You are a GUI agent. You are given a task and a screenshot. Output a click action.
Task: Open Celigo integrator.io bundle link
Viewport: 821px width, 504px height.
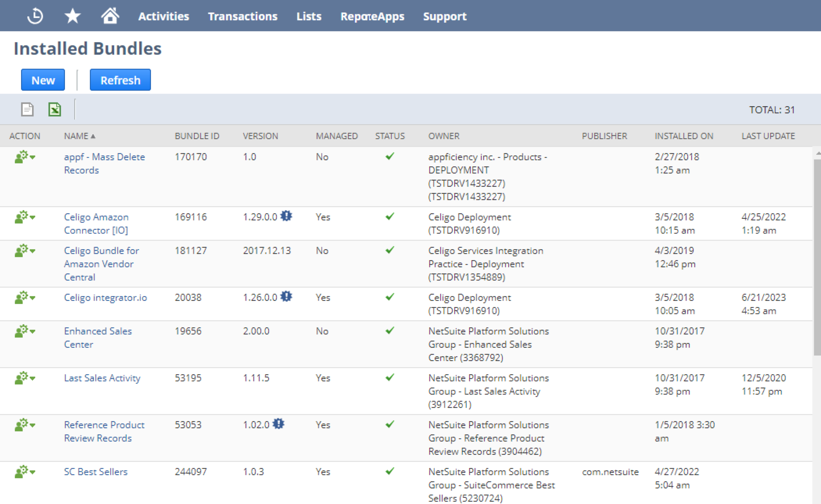[x=106, y=298]
